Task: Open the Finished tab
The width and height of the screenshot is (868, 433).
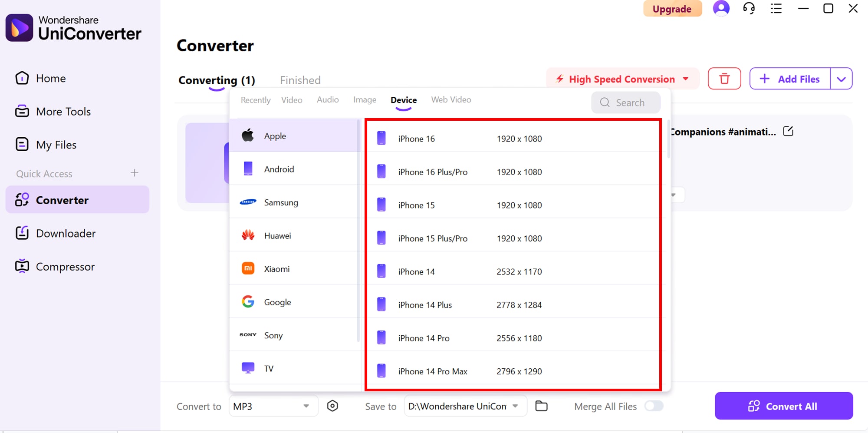Action: tap(300, 80)
